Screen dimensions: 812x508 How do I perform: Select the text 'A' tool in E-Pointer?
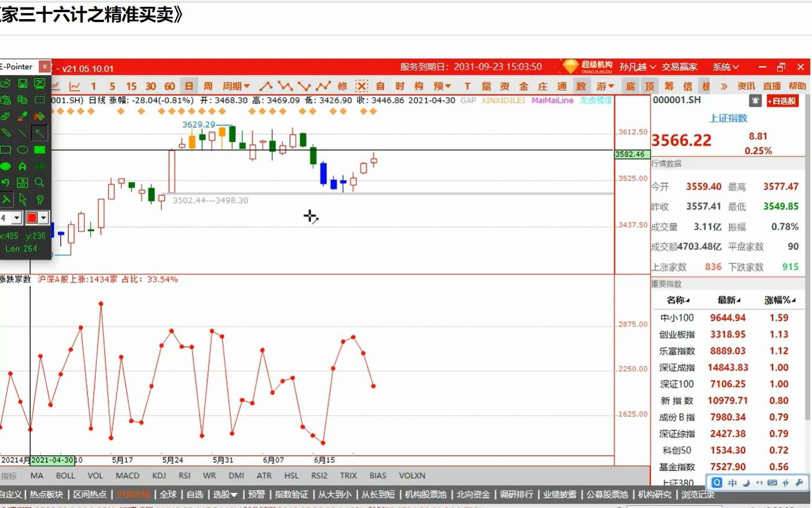point(23,166)
